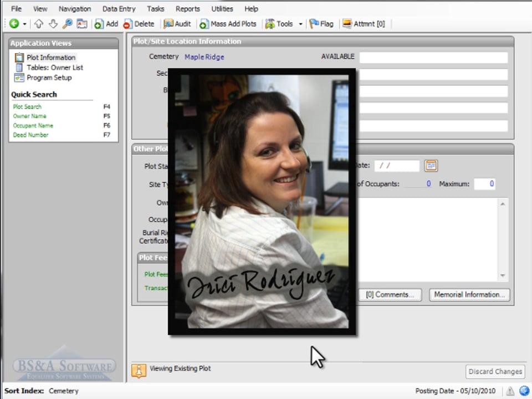Open the Reports menu
532x399 pixels.
188,9
